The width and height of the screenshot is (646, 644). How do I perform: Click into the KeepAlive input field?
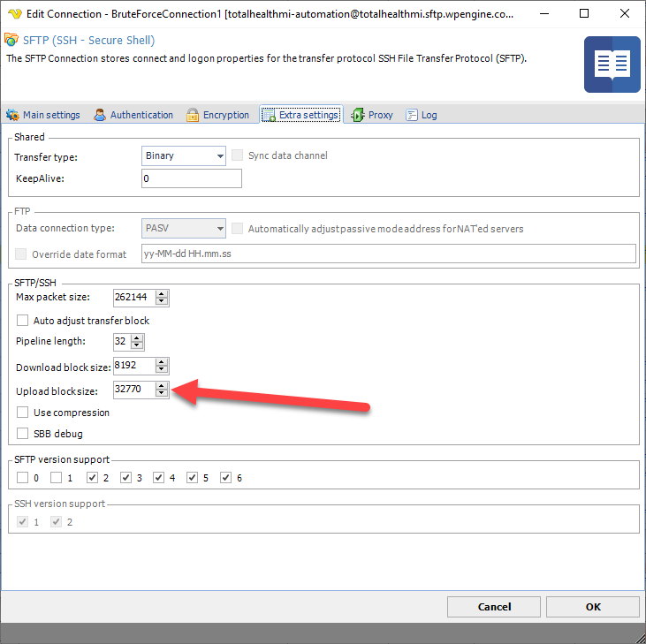pyautogui.click(x=191, y=178)
